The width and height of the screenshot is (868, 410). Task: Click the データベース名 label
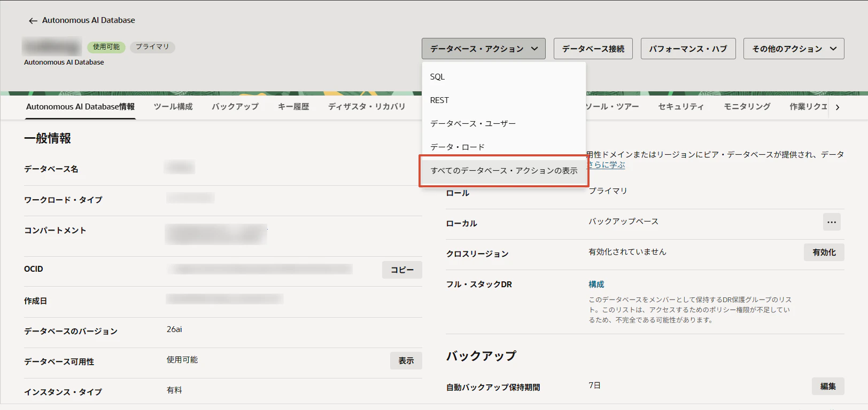[x=51, y=169]
